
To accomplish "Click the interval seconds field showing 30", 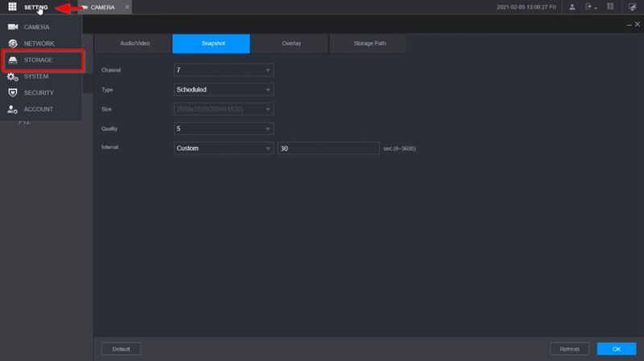I will click(x=328, y=148).
